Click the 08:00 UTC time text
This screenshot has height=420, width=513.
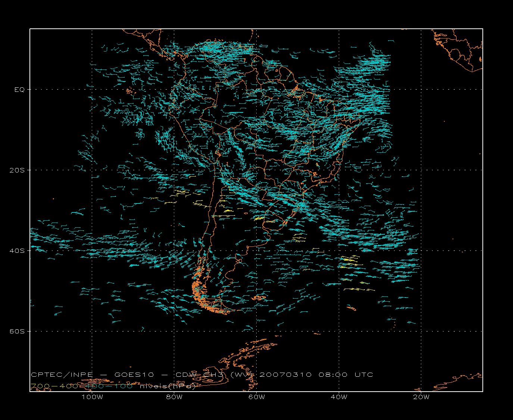pos(346,374)
